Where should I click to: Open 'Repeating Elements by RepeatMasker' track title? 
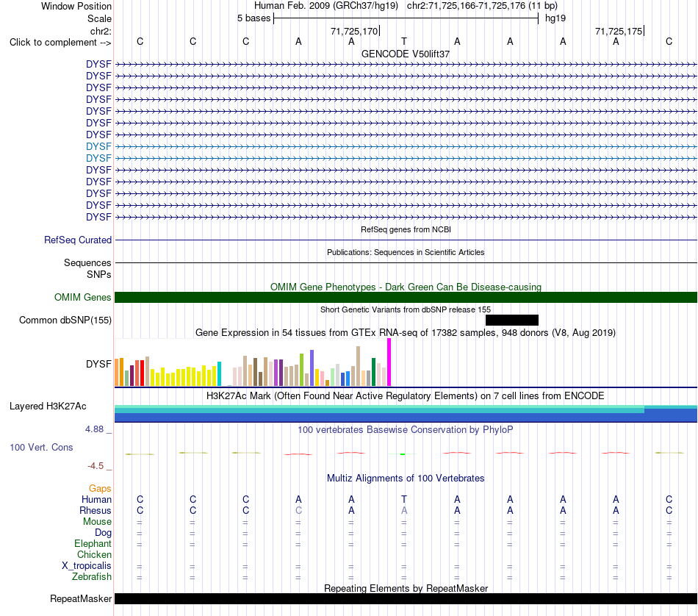tap(406, 588)
